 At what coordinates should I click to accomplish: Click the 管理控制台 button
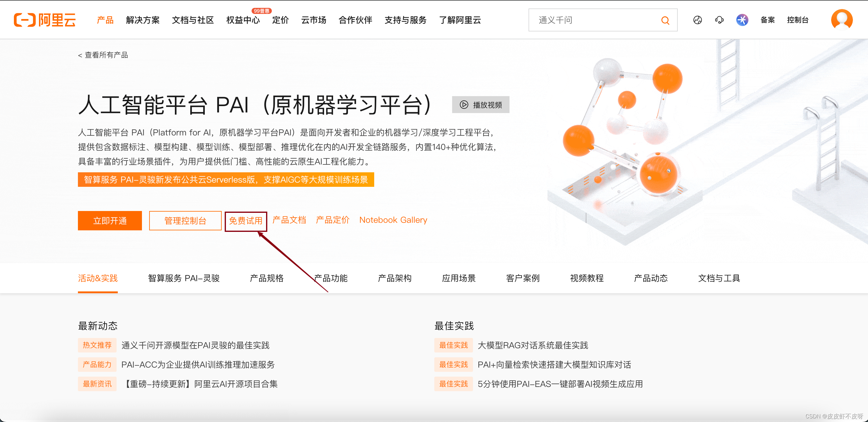coord(185,221)
